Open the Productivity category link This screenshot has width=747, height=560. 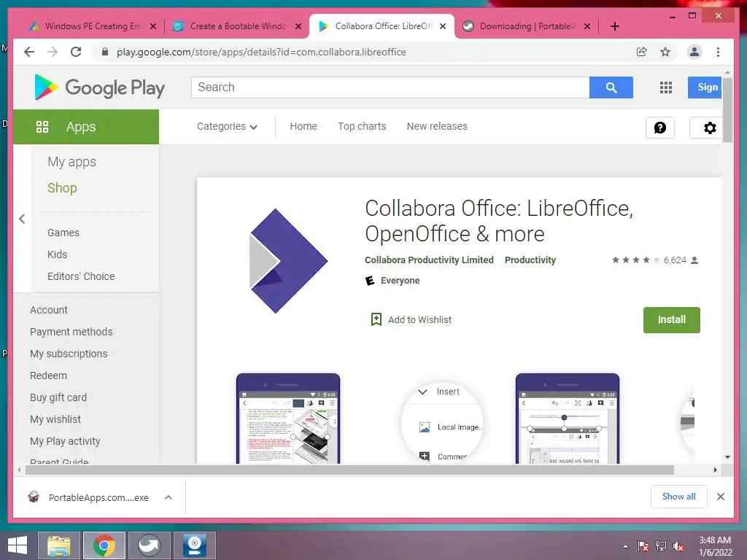click(x=530, y=260)
